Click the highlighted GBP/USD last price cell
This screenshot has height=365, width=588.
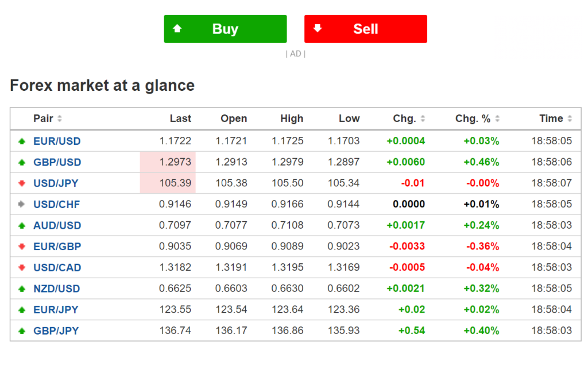(169, 162)
